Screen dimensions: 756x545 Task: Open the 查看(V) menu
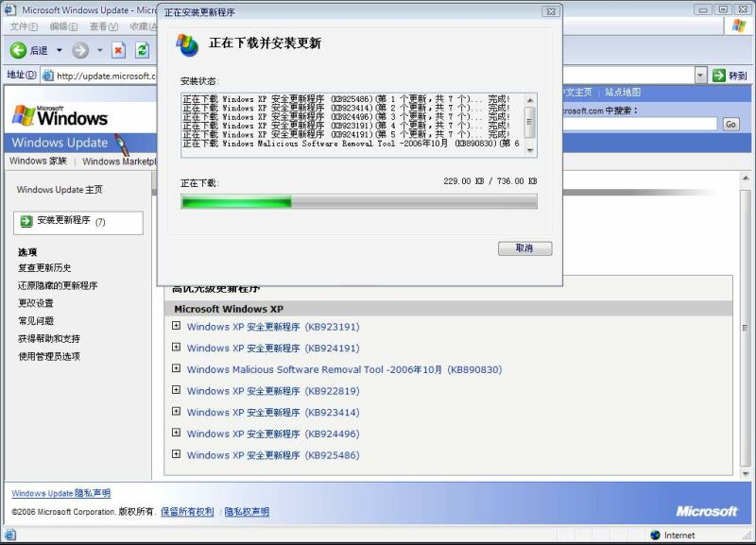tap(104, 26)
